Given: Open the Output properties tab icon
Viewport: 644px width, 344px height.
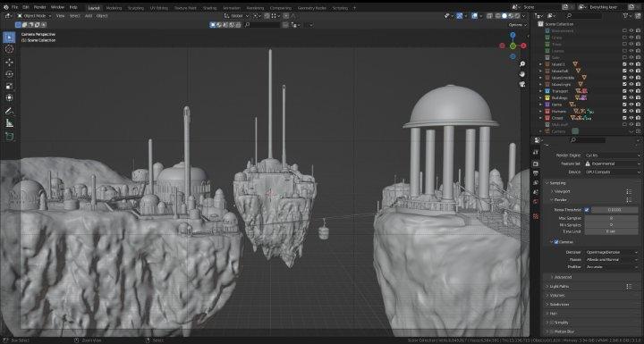Looking at the screenshot, I should point(536,173).
